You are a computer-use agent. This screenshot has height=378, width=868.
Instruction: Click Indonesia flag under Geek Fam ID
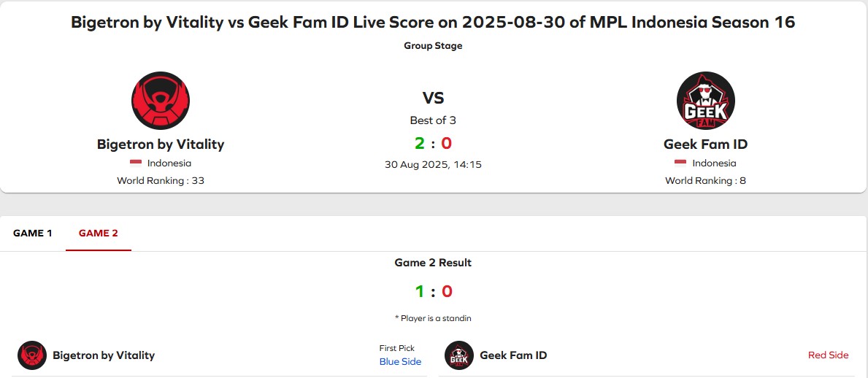[680, 163]
